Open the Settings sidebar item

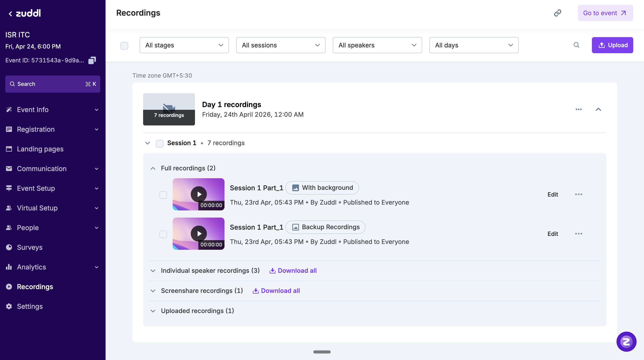[x=30, y=306]
